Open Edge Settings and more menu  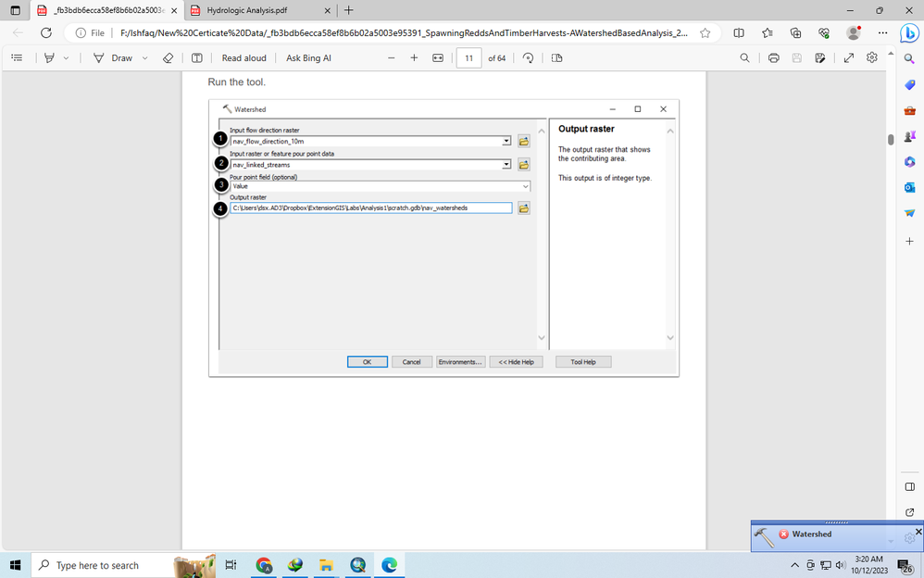coord(882,33)
